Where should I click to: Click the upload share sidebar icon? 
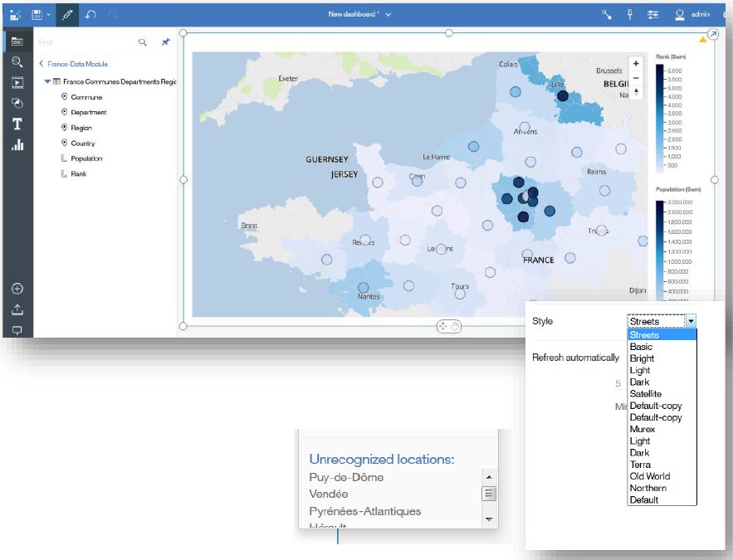[x=17, y=309]
